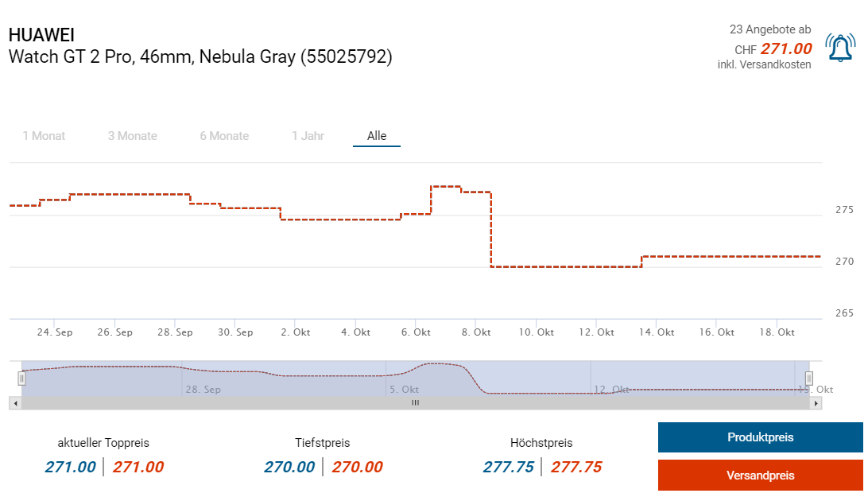Click the navigator scrollbar left arrow

(x=14, y=403)
